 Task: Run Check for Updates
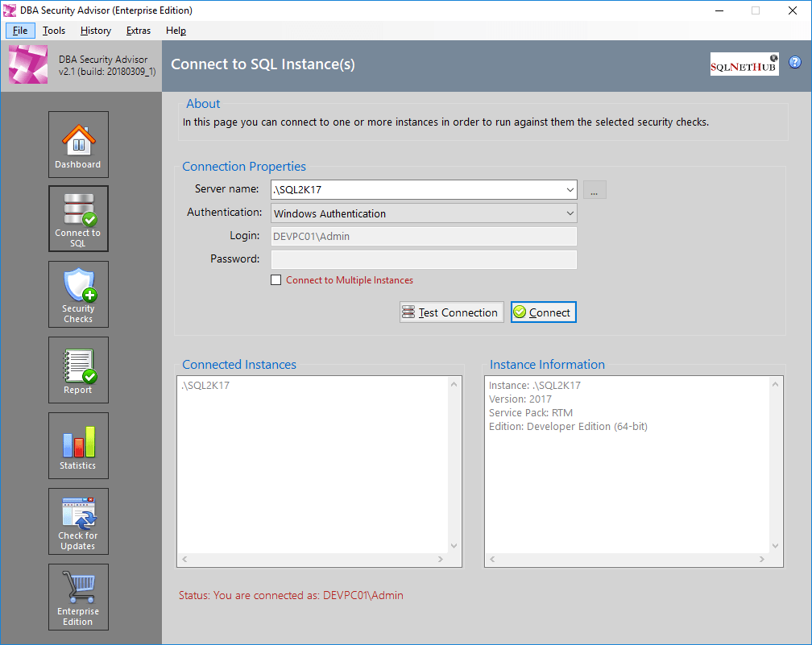78,521
